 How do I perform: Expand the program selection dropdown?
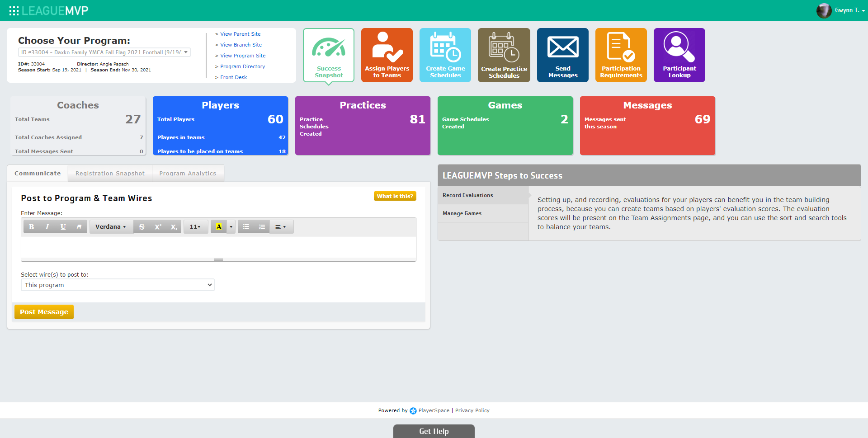[x=104, y=52]
